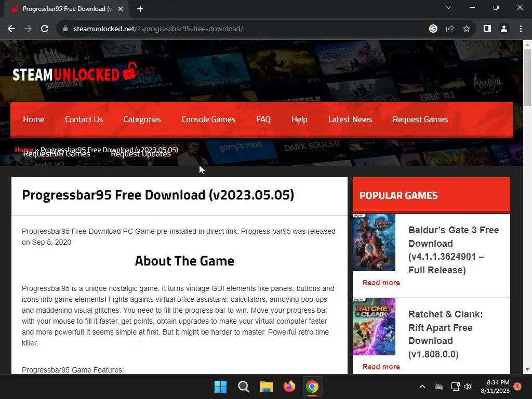Click the Home breadcrumb link
The width and height of the screenshot is (532, 399).
pos(24,150)
